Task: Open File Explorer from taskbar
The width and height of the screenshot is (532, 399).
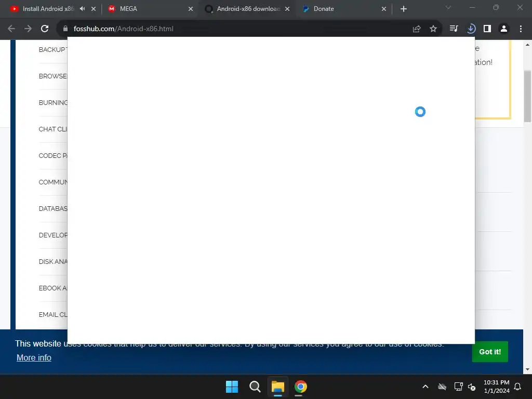Action: click(277, 387)
